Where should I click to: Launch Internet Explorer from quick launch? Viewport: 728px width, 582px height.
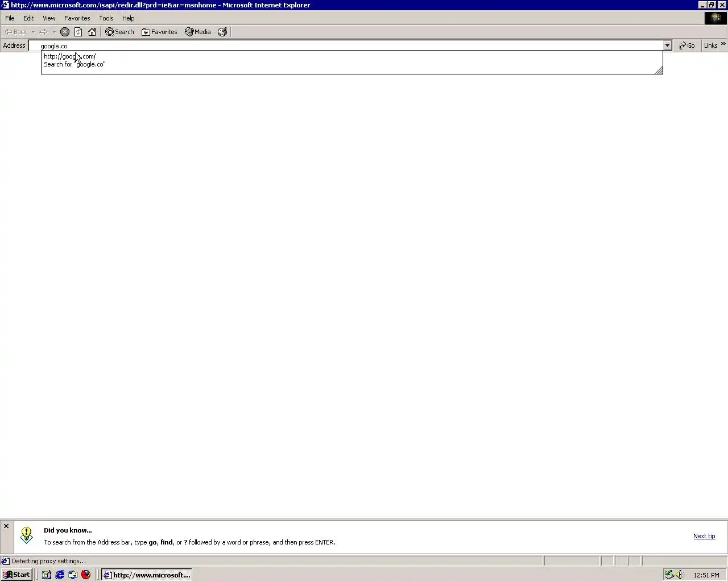[60, 575]
